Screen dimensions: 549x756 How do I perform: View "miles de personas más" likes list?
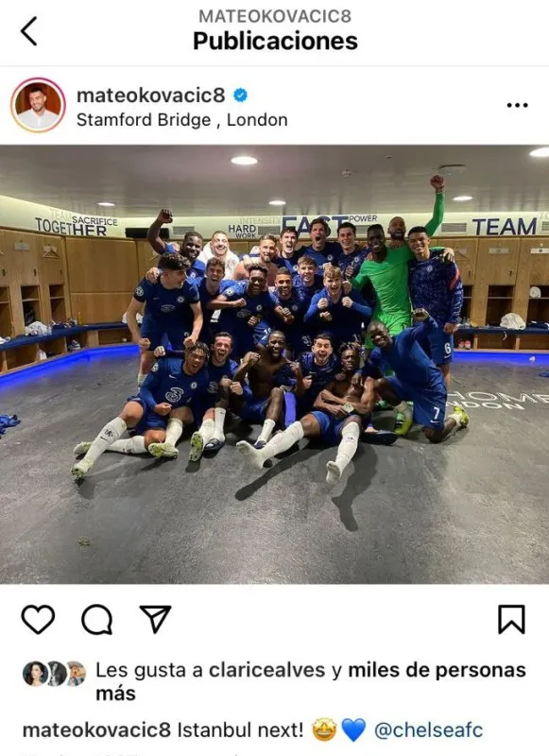(311, 681)
